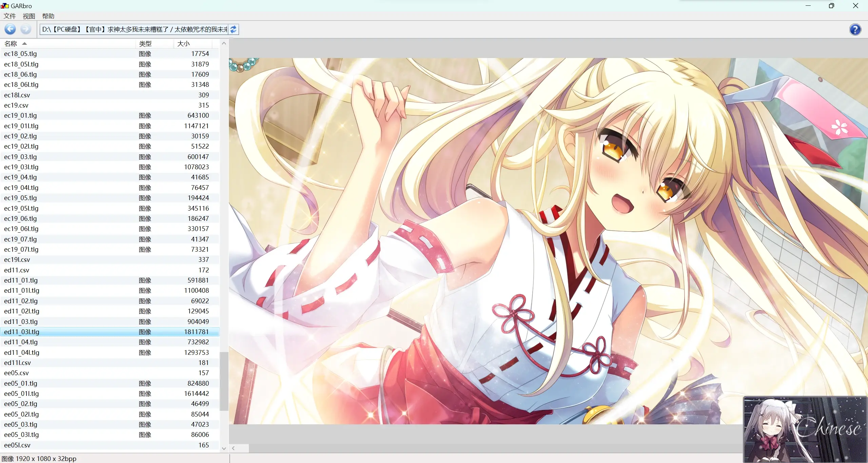Go back with the blue back arrow

10,30
